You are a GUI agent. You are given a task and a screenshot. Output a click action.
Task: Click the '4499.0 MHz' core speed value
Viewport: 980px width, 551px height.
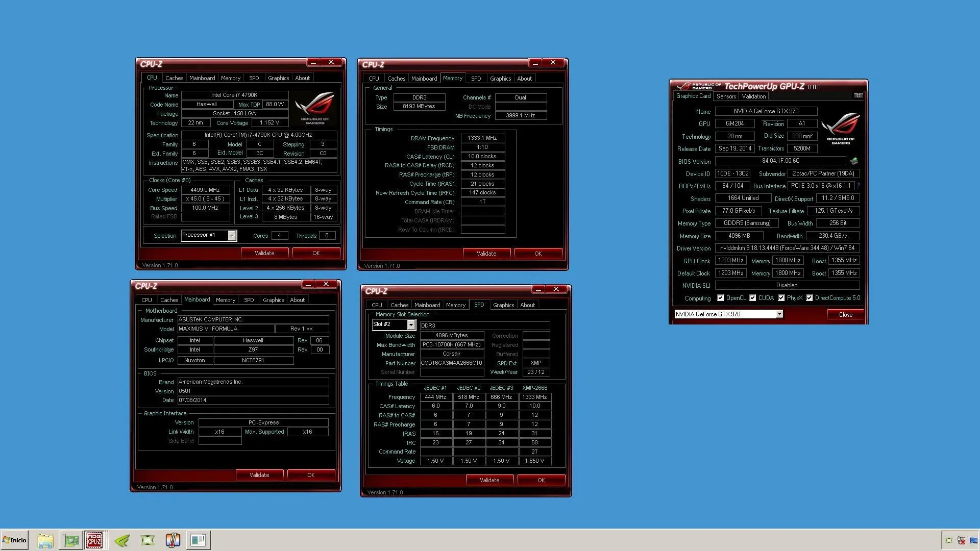pos(205,190)
